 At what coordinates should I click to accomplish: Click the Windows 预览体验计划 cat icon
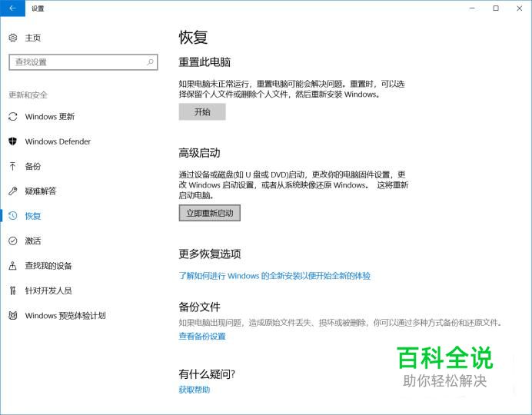pyautogui.click(x=13, y=316)
